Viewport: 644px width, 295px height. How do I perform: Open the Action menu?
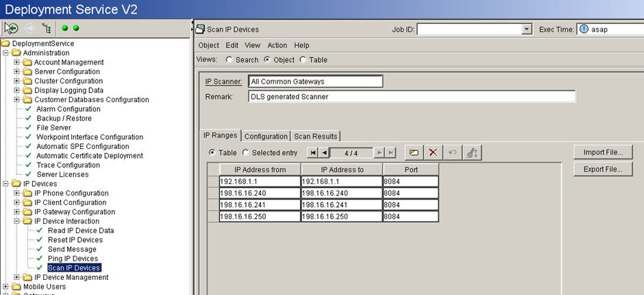277,45
